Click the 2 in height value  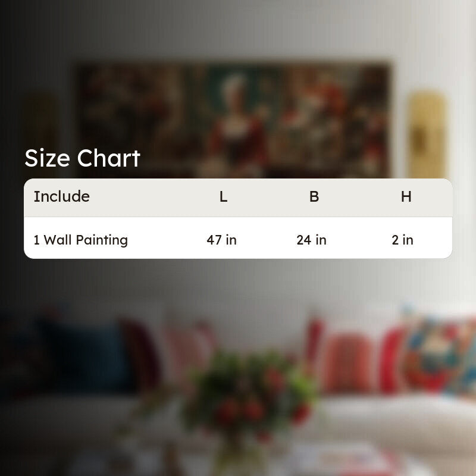click(403, 240)
